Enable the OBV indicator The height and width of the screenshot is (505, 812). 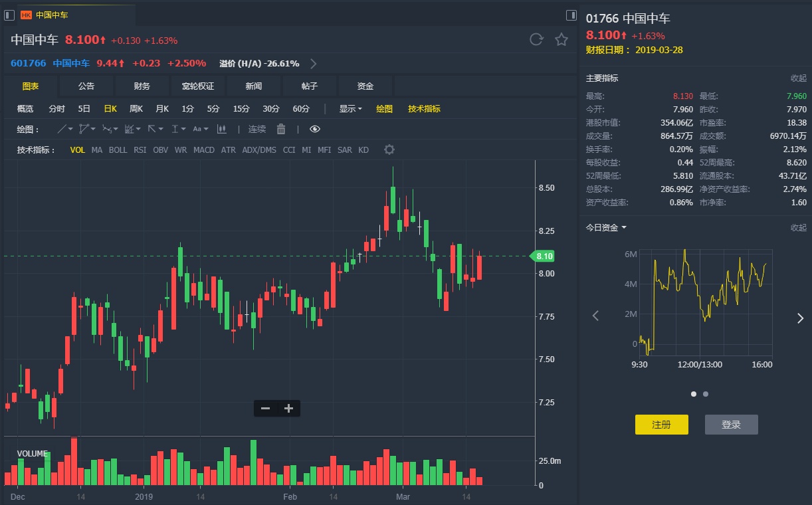tap(161, 150)
